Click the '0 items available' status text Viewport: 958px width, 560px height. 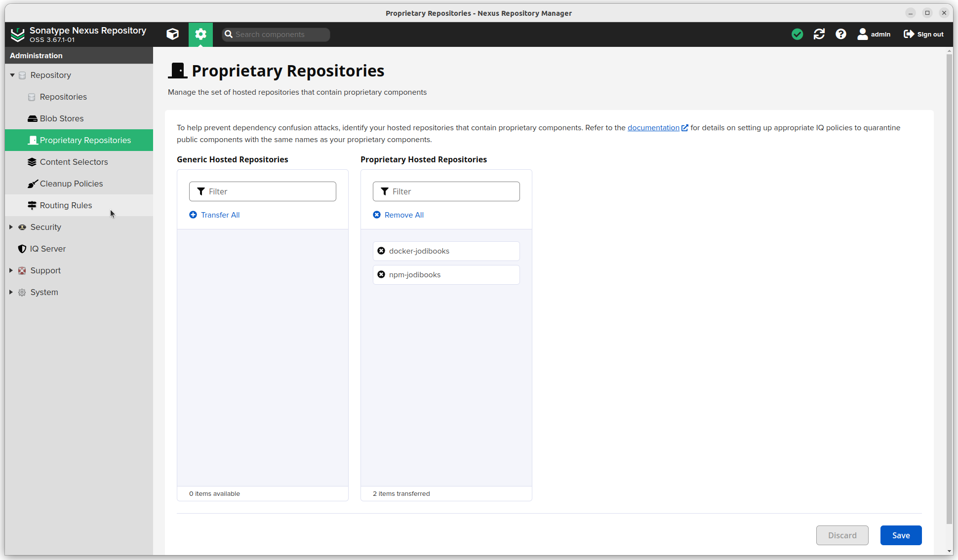coord(214,493)
